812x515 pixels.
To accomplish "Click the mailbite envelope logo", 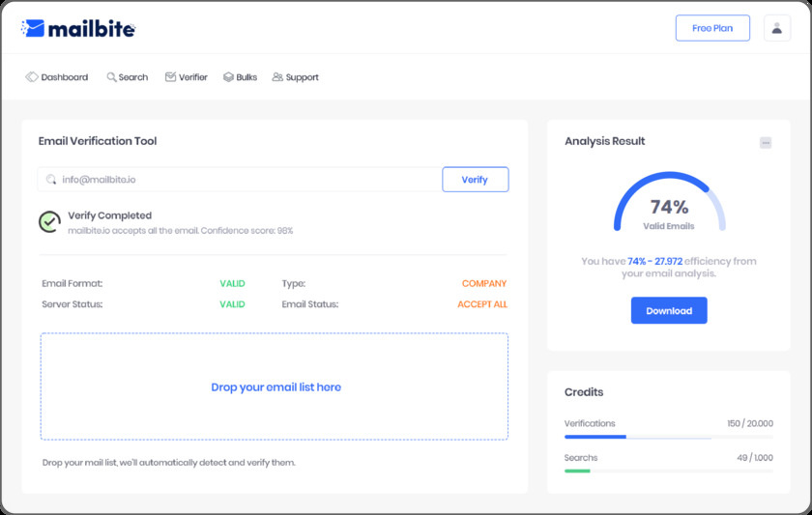I will (x=33, y=28).
